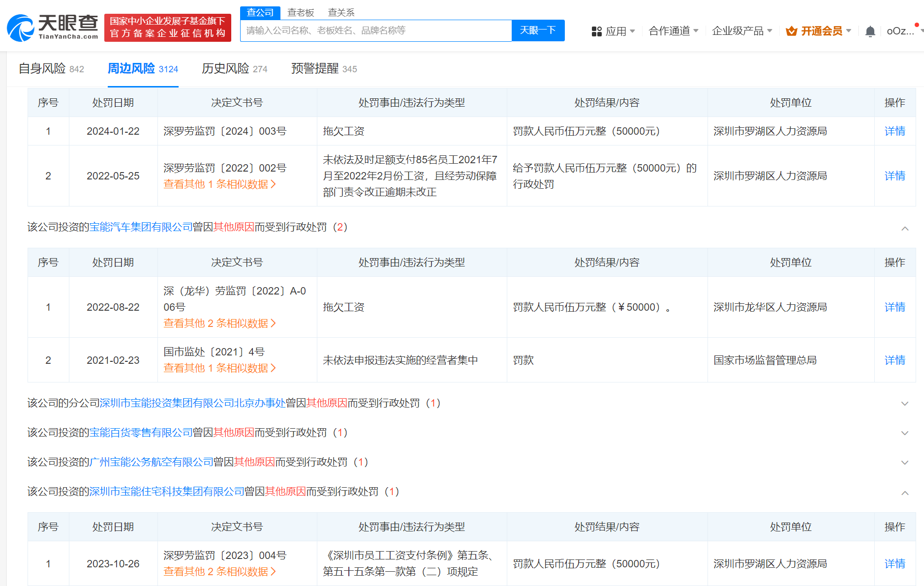
Task: Select the 查老板 search tab
Action: click(x=301, y=13)
